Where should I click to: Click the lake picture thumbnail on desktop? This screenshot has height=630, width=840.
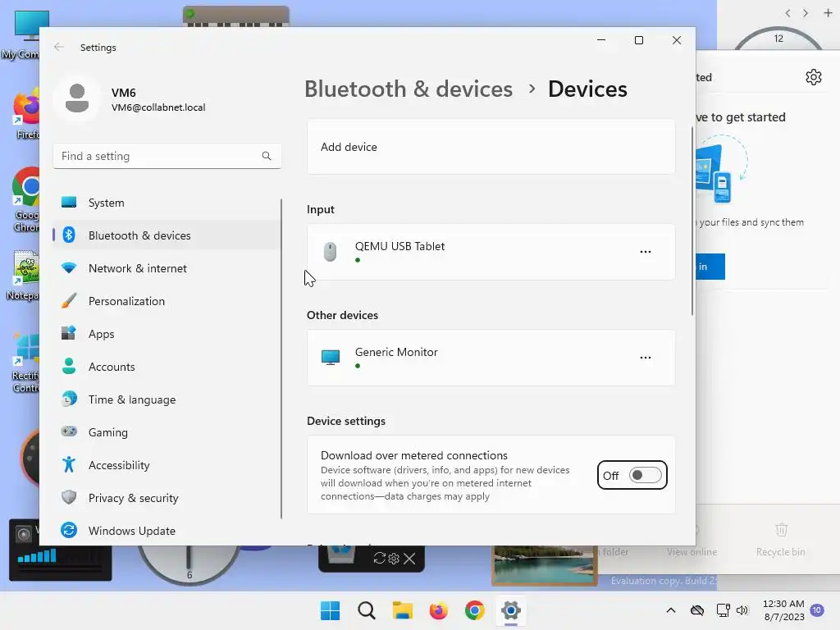545,564
